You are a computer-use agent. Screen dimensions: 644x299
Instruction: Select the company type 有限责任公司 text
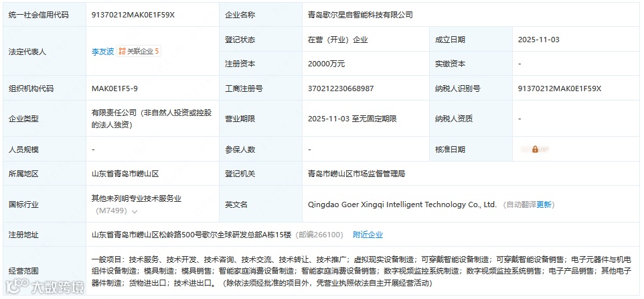coord(151,119)
